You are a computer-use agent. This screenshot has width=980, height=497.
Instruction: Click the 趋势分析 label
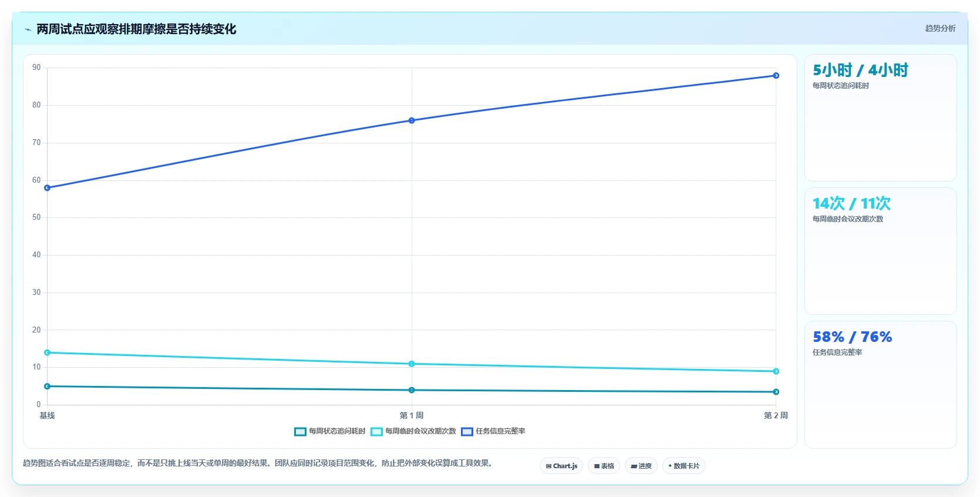point(940,28)
